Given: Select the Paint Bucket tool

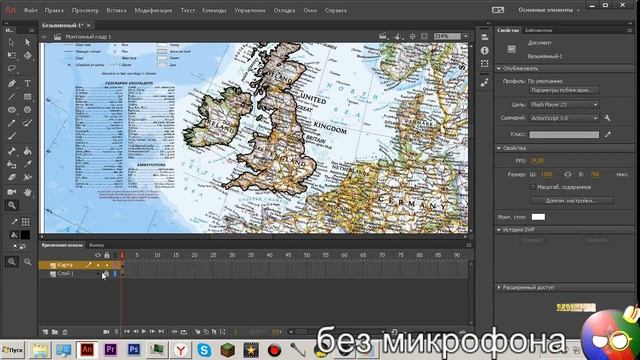Looking at the screenshot, I should coord(27,151).
